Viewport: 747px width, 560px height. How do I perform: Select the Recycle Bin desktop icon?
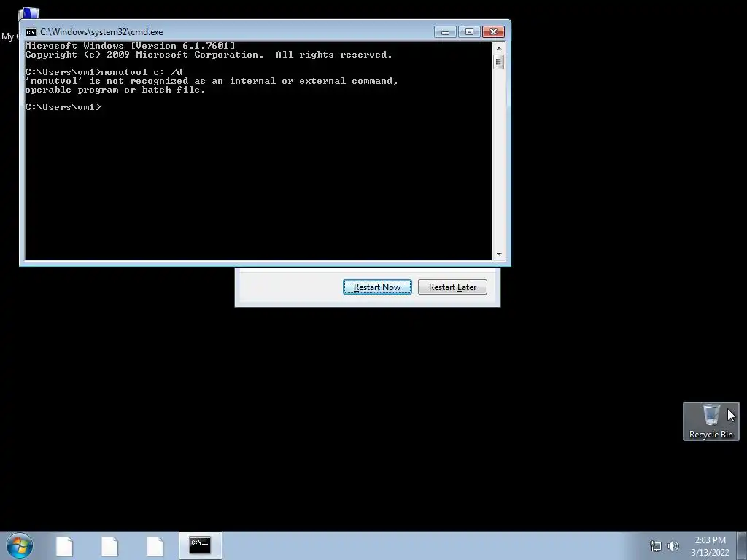[x=711, y=421]
